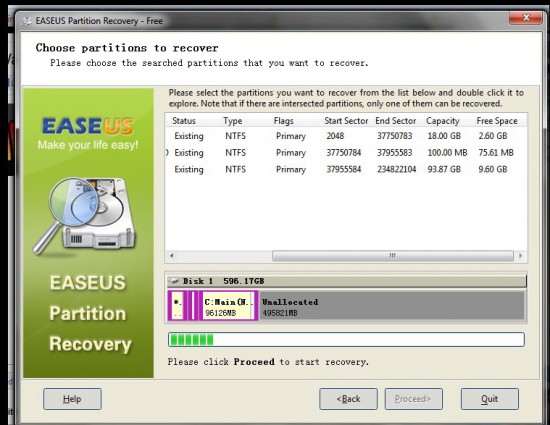Click the Free Space column header
Image resolution: width=550 pixels, height=425 pixels.
pyautogui.click(x=497, y=121)
